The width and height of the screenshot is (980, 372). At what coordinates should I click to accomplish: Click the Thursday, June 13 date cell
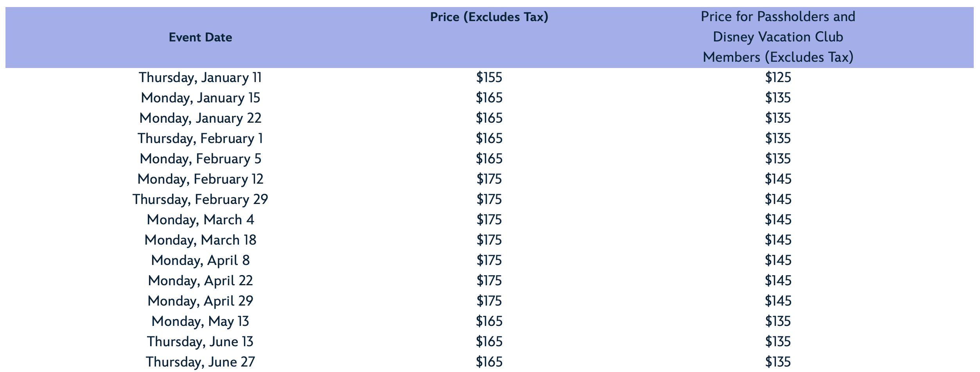200,342
